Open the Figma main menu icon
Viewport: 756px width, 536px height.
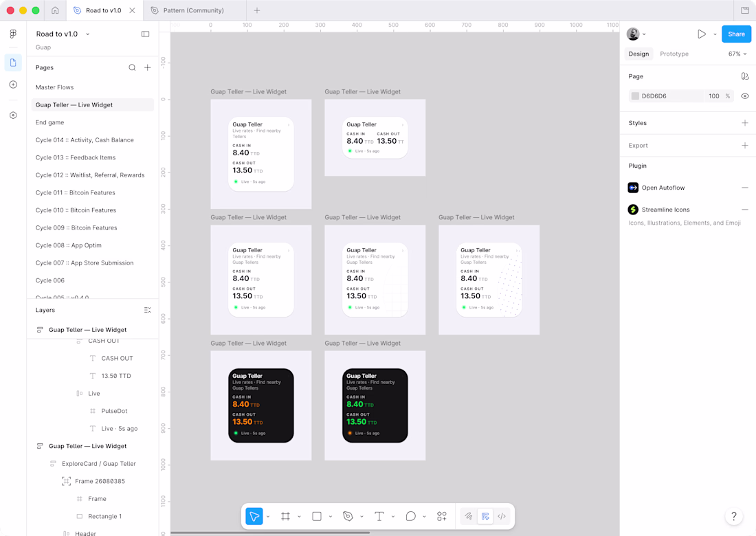(x=13, y=34)
